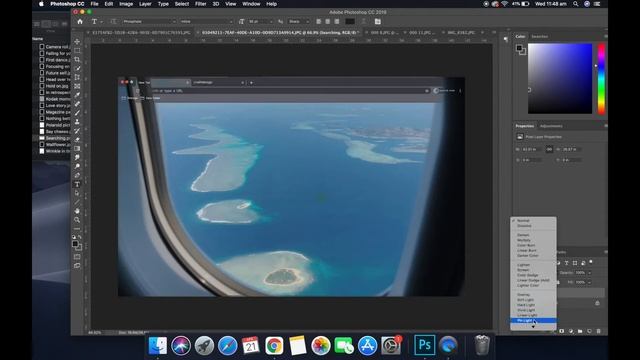Select the Gradient tool
The image size is (640, 360).
coord(77,149)
